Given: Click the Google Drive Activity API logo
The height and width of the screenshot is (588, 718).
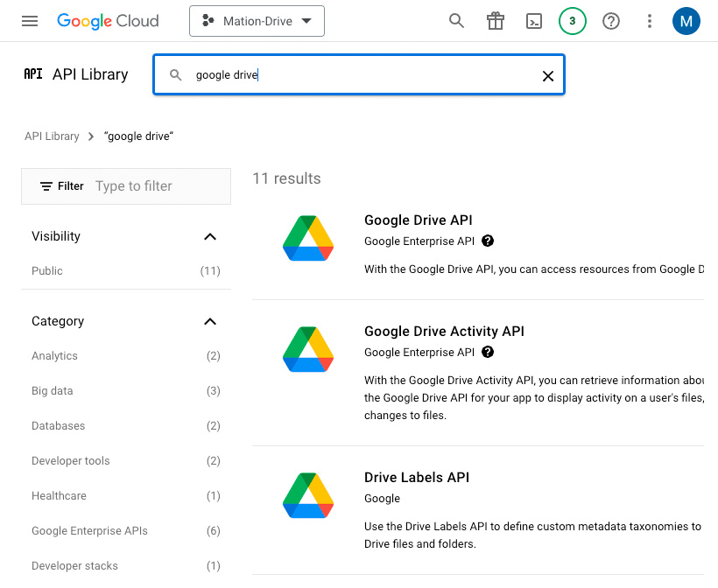Looking at the screenshot, I should coord(308,349).
